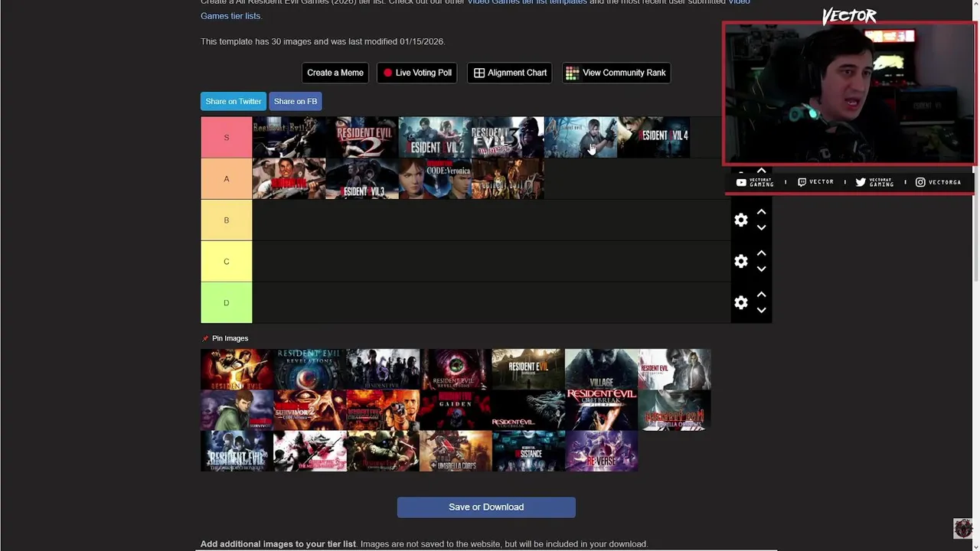Pick Resident Evil Outbreak File #2 thumbnail
Screen dimensions: 980x551
601,410
